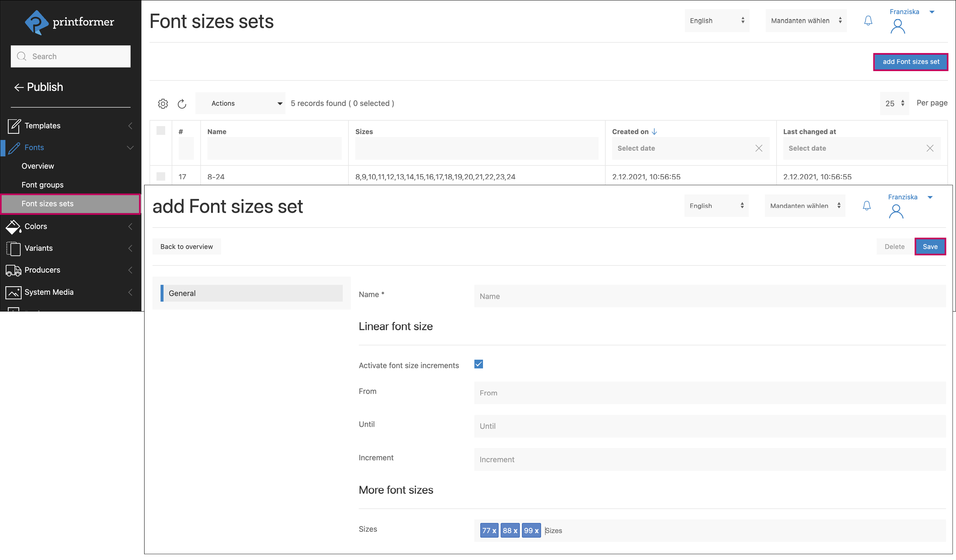Click the System Media image icon
Image resolution: width=956 pixels, height=560 pixels.
(13, 292)
